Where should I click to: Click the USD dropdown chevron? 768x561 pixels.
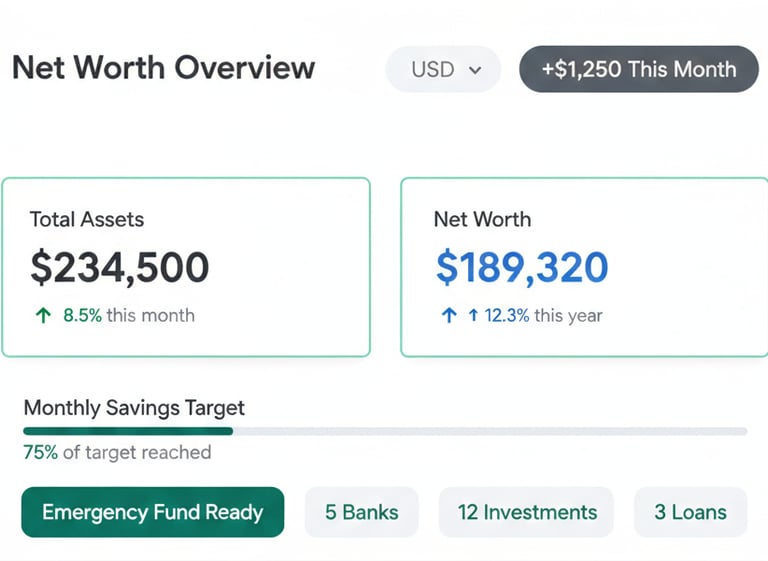point(475,70)
